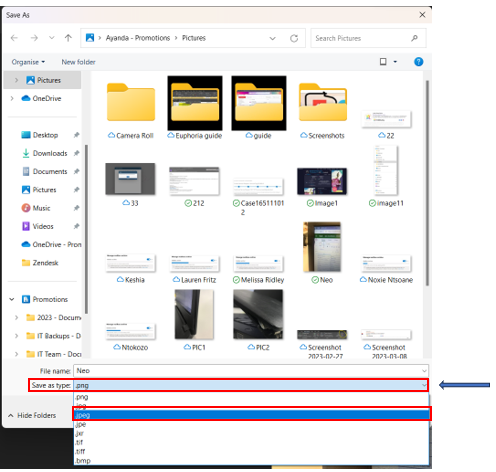
Task: Expand the 2023 - Documents folder
Action: (16, 317)
